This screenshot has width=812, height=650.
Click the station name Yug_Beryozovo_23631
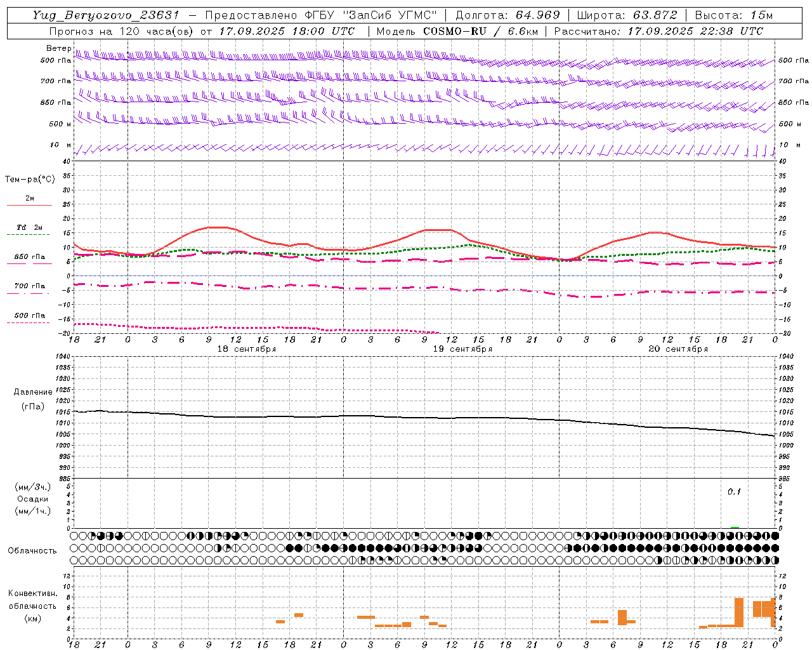[x=106, y=15]
